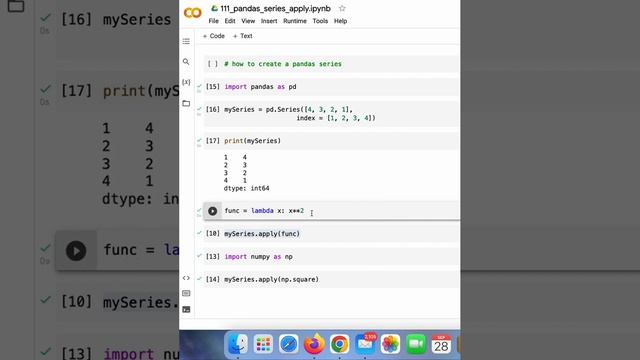Viewport: 640px width, 360px height.
Task: Open the View menu
Action: coord(248,21)
